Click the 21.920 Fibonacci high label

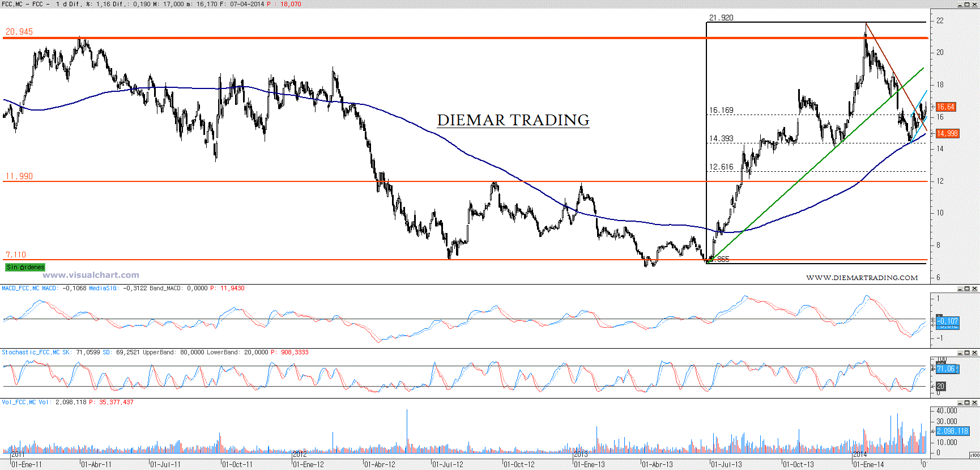[x=721, y=18]
